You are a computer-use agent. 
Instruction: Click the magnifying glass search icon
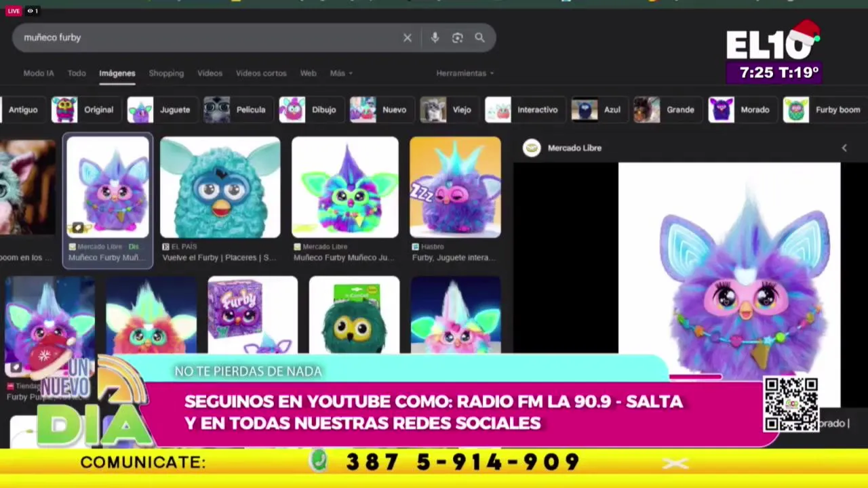tap(480, 38)
